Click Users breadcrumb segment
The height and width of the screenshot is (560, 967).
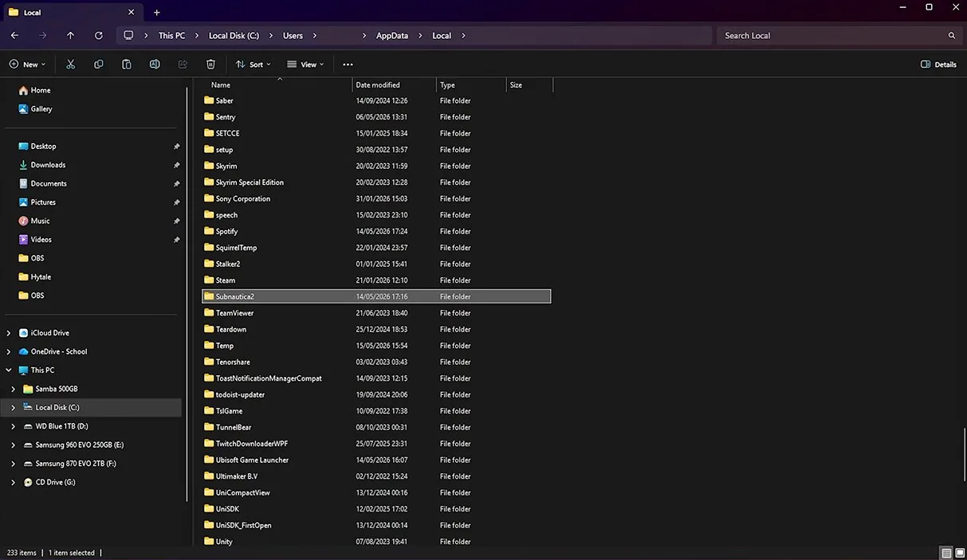pos(293,36)
